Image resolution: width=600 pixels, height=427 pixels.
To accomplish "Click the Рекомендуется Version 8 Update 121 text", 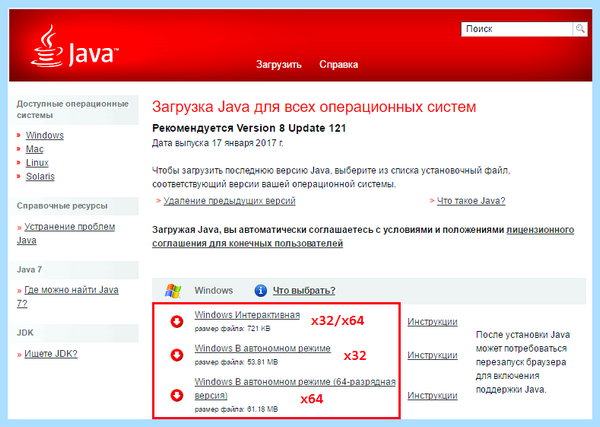I will point(249,128).
